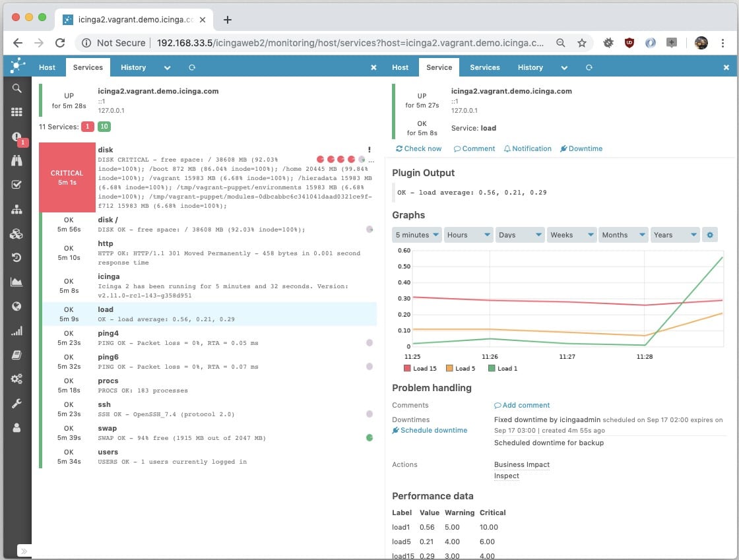Open the History tab next to the active Services tab

pos(133,67)
